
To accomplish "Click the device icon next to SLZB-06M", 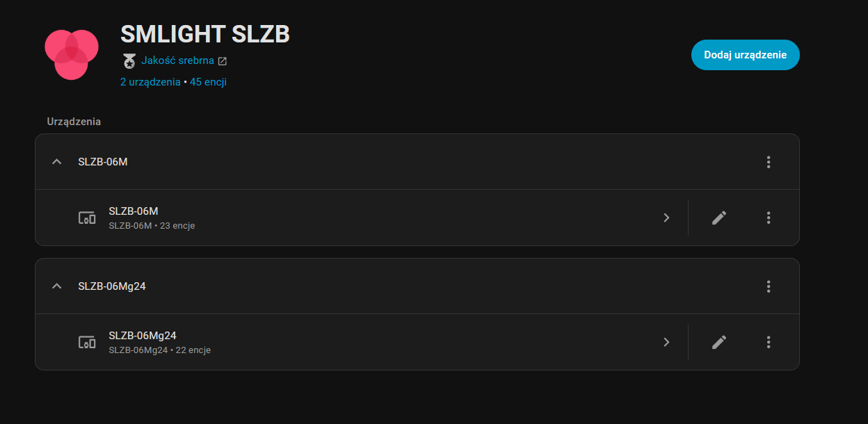I will [x=87, y=218].
